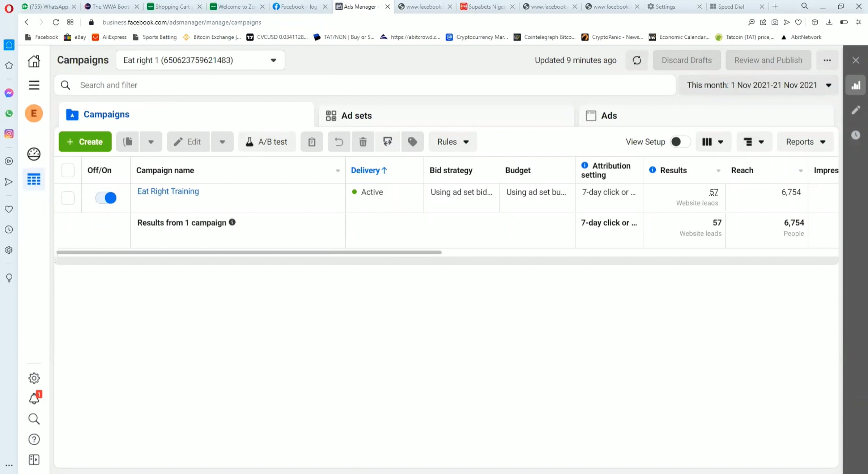Click the clipboard paste icon in toolbar
The width and height of the screenshot is (868, 474).
click(312, 142)
